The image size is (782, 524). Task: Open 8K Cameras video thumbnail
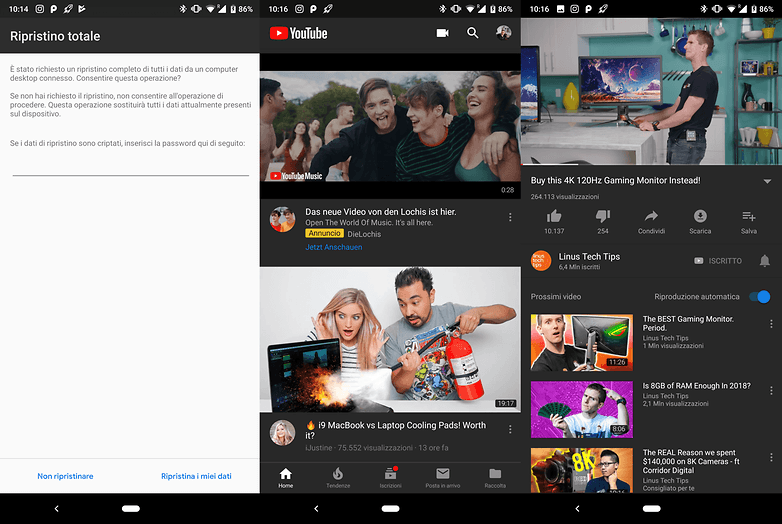[582, 470]
